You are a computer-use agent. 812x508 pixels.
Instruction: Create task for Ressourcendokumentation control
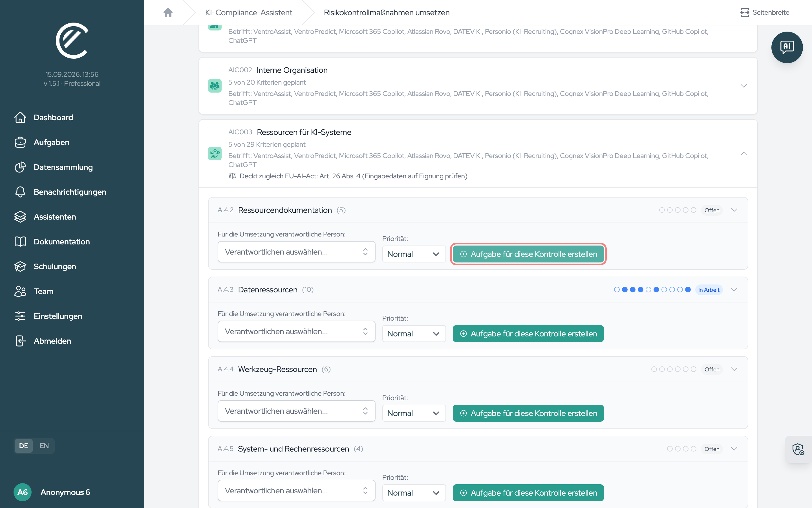click(528, 254)
